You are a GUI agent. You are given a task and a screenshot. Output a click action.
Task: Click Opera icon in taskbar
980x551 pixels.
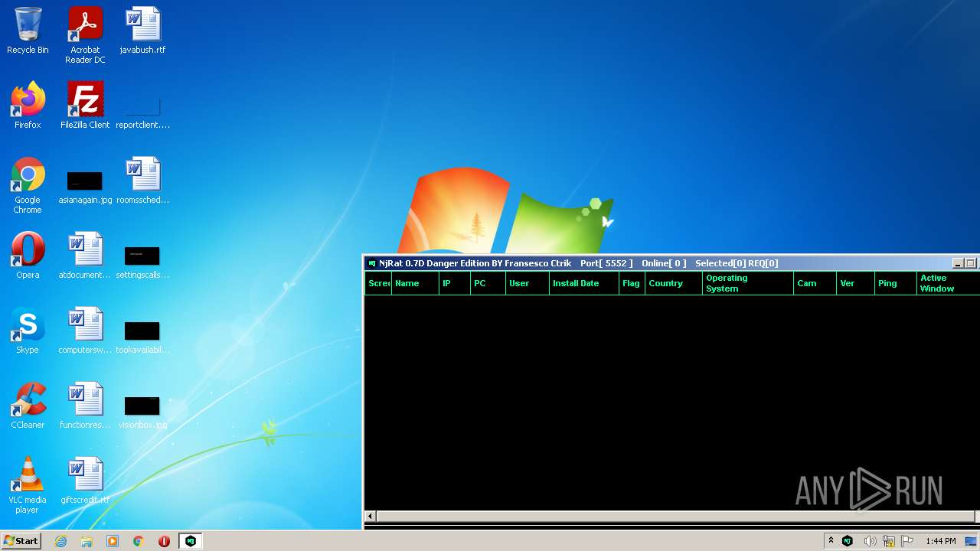pyautogui.click(x=164, y=541)
